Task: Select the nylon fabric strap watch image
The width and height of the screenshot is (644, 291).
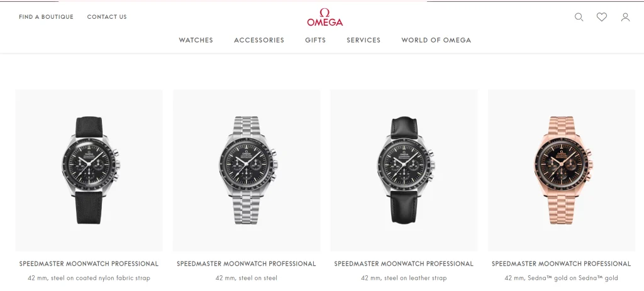Action: [x=89, y=170]
